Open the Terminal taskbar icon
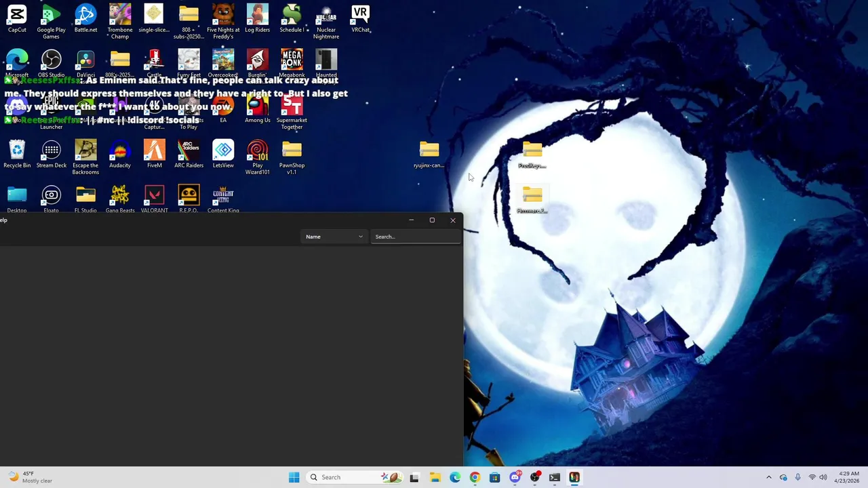The image size is (868, 488). (555, 477)
